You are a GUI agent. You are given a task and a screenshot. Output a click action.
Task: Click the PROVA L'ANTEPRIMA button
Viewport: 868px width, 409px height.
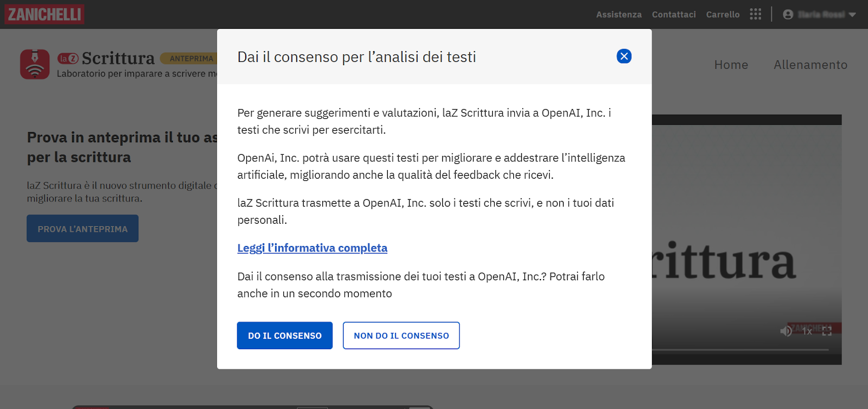[x=82, y=229]
